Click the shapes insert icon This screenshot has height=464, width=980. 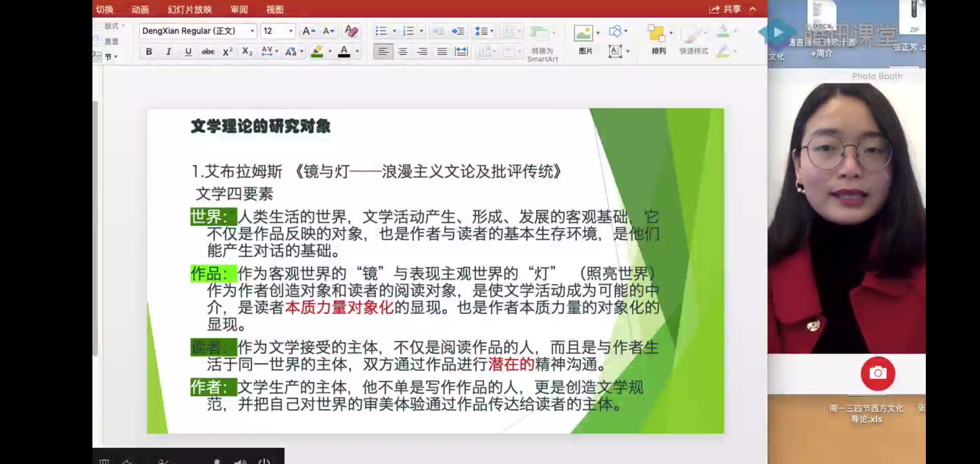615,31
